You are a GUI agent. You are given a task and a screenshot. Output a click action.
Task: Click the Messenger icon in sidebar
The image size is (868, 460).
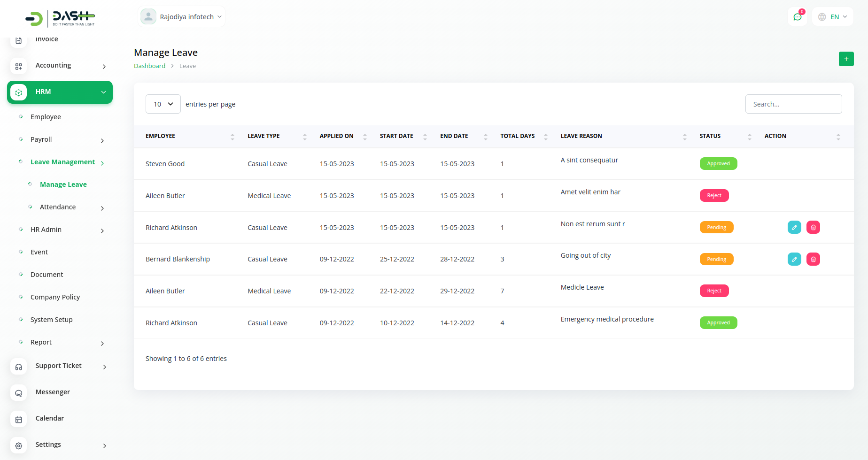click(19, 393)
